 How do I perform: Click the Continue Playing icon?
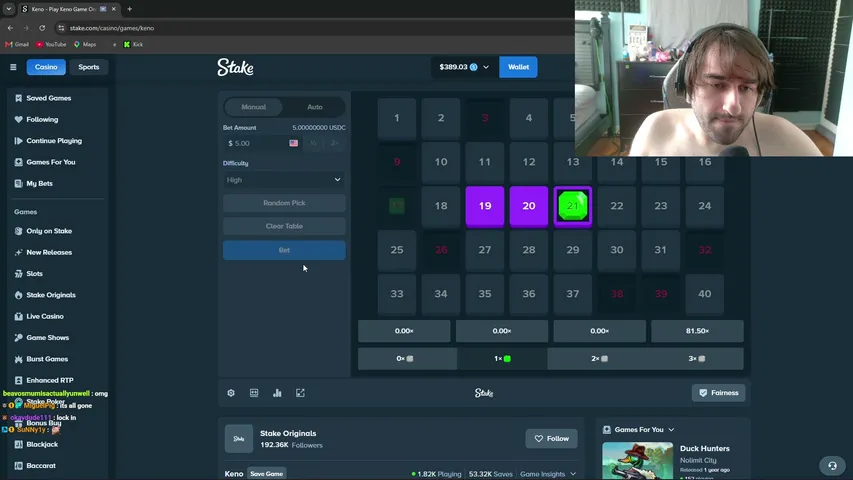18,140
